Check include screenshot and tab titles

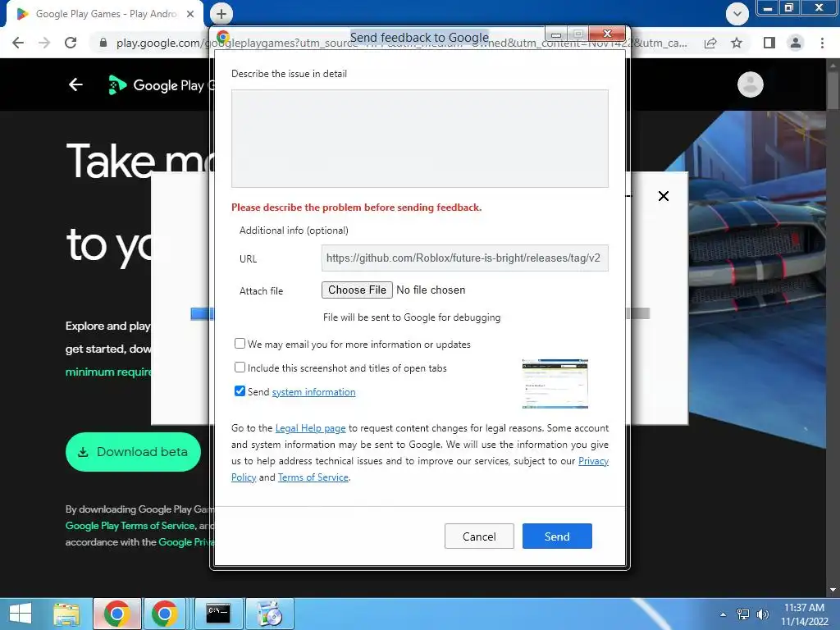point(240,367)
